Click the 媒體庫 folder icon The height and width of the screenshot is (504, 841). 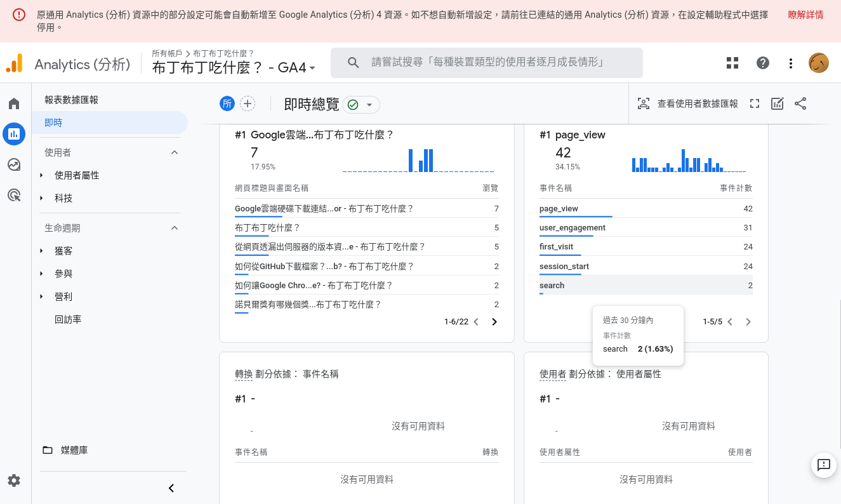click(48, 450)
